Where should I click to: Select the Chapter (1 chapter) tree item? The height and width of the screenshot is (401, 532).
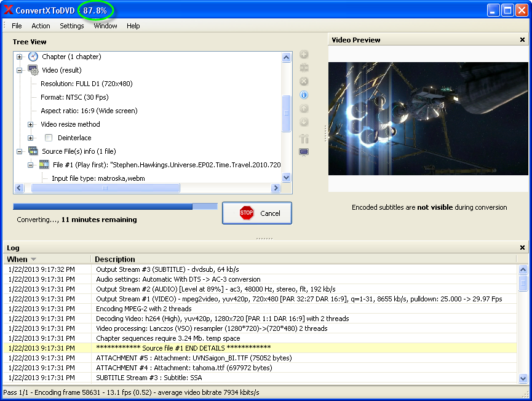click(71, 57)
